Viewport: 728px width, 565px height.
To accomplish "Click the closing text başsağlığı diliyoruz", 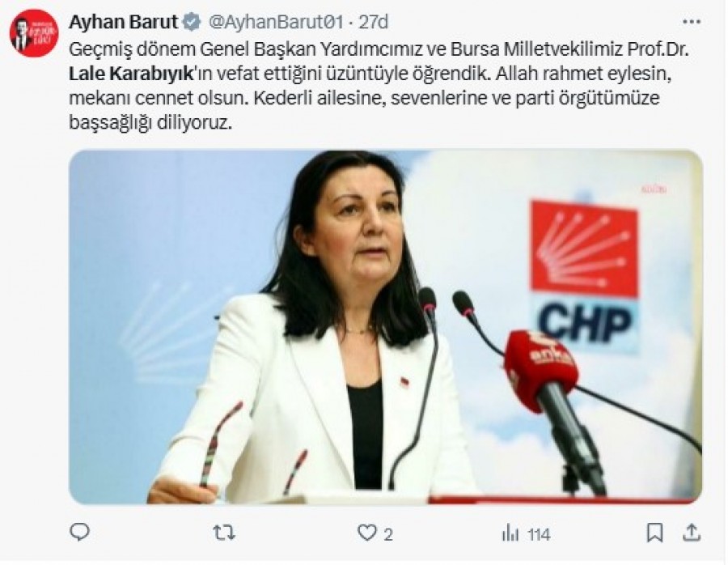I will click(x=150, y=123).
